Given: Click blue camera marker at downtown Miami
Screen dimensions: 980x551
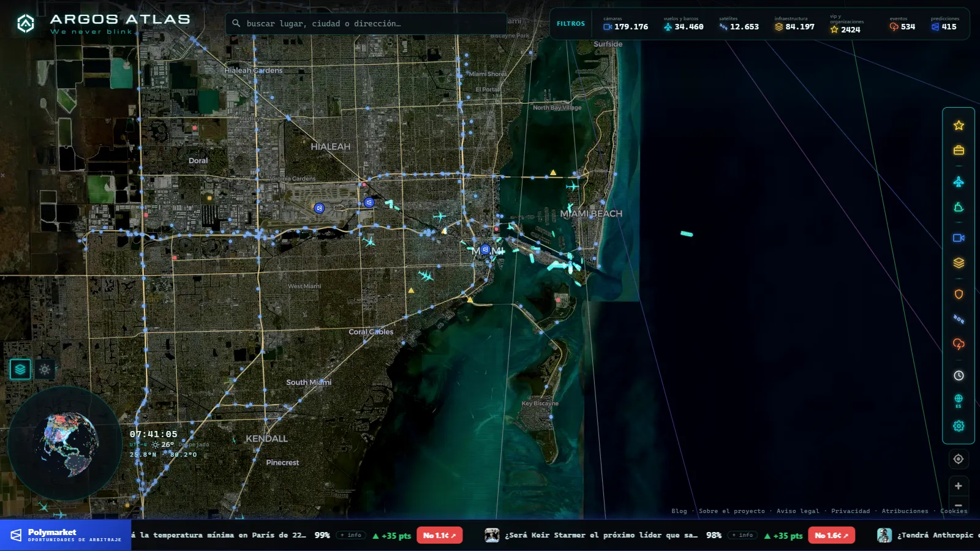Looking at the screenshot, I should [485, 250].
